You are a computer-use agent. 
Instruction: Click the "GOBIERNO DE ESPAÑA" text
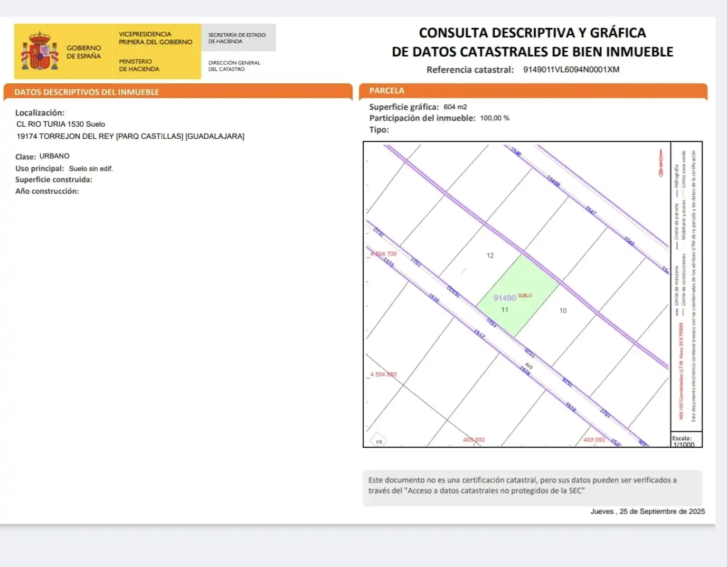pyautogui.click(x=83, y=52)
